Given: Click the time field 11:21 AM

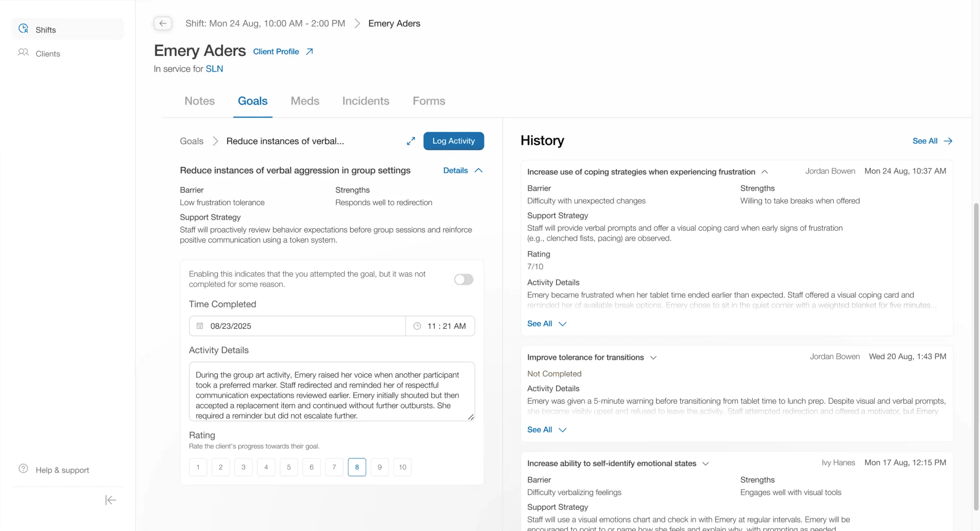Looking at the screenshot, I should click(x=440, y=327).
